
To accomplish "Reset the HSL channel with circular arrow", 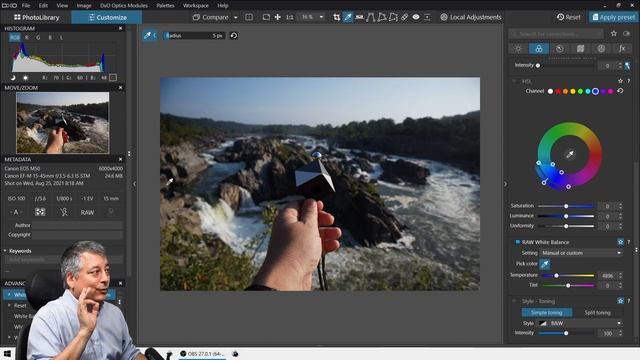I will pos(620,91).
